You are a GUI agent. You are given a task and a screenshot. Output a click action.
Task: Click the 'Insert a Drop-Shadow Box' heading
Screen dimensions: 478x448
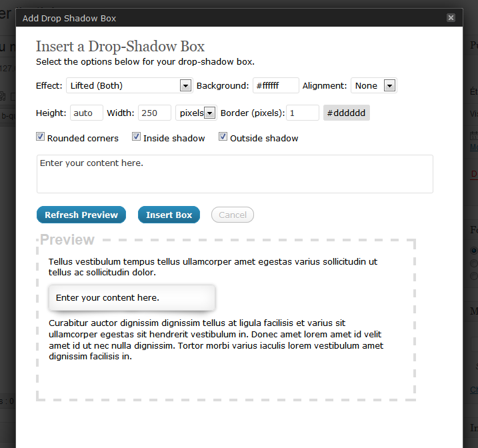(120, 47)
